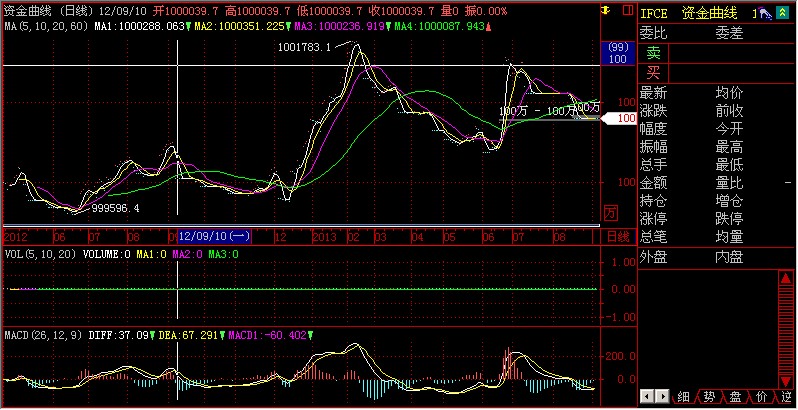Click the 999596.4 low price annotation
The height and width of the screenshot is (410, 798).
[115, 208]
